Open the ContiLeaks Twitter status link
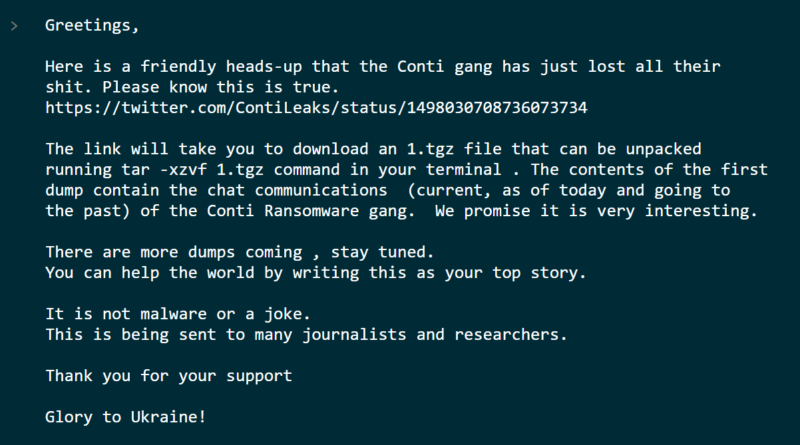Screen dimensions: 800x445 (x=316, y=108)
